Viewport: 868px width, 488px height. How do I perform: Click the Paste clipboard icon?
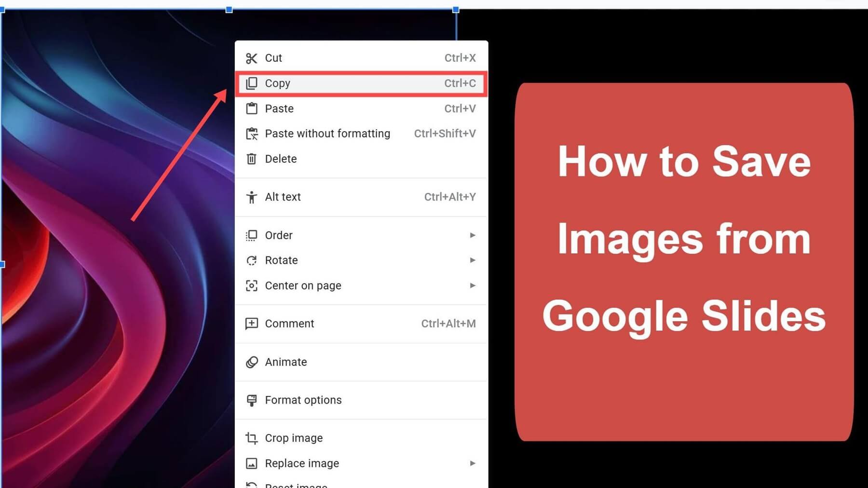(251, 108)
